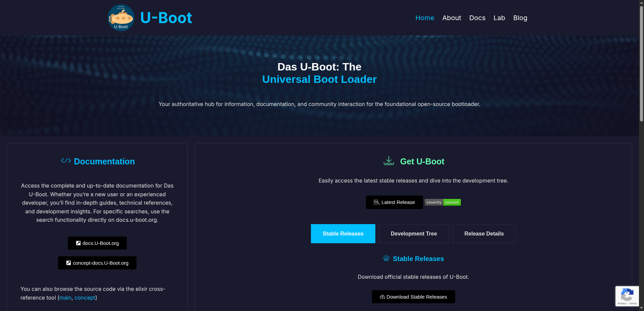Click the Latest Release button
The width and height of the screenshot is (644, 311).
pyautogui.click(x=394, y=202)
